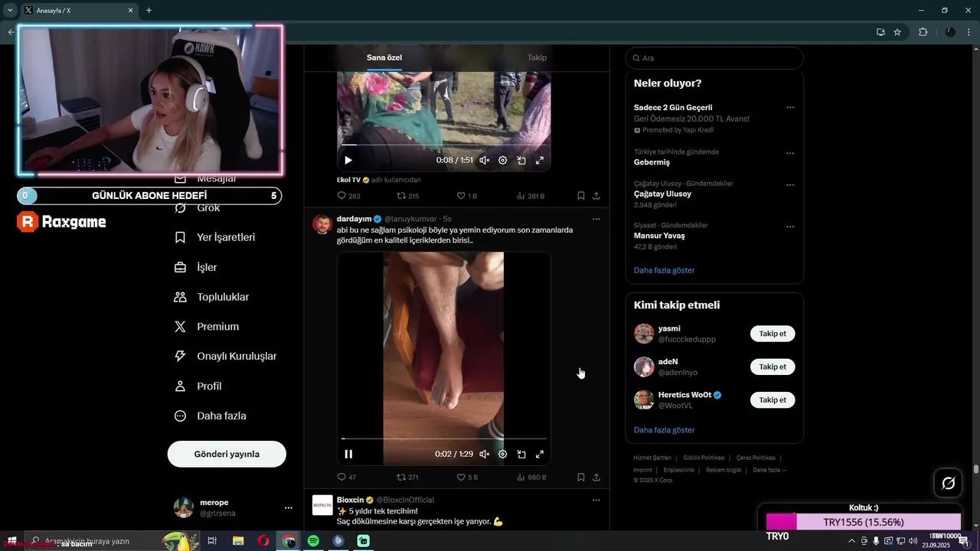This screenshot has width=980, height=551.
Task: Repost the dardayım post (271)
Action: tap(407, 477)
